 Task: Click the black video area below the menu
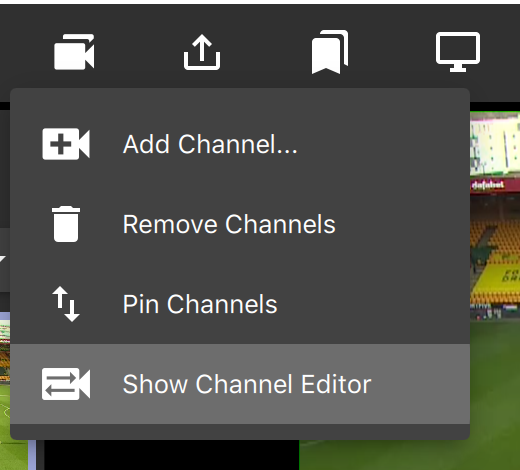(x=172, y=455)
